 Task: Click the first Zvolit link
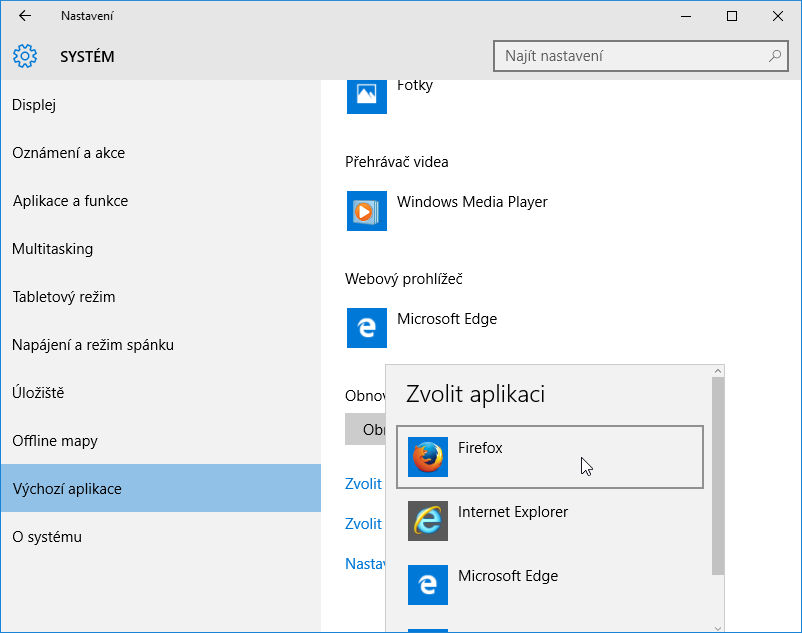coord(363,484)
